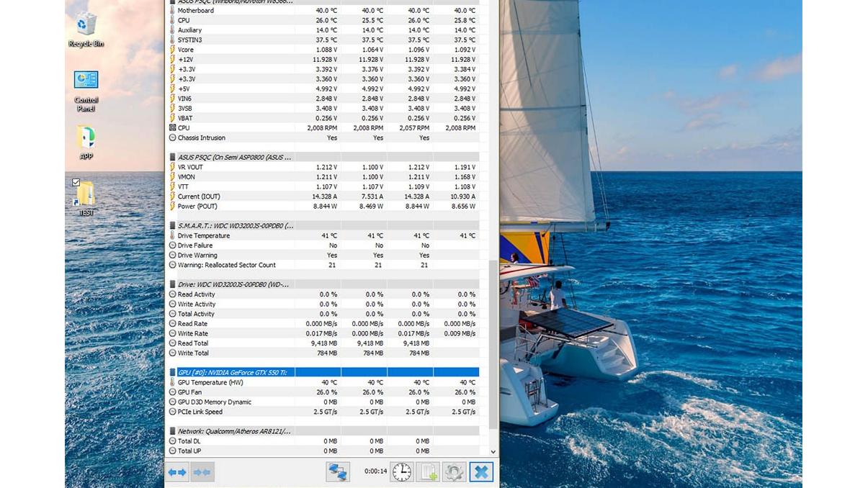Screen dimensions: 868x488
Task: Select the Network Qualcomm/Atheros section header
Action: point(234,431)
